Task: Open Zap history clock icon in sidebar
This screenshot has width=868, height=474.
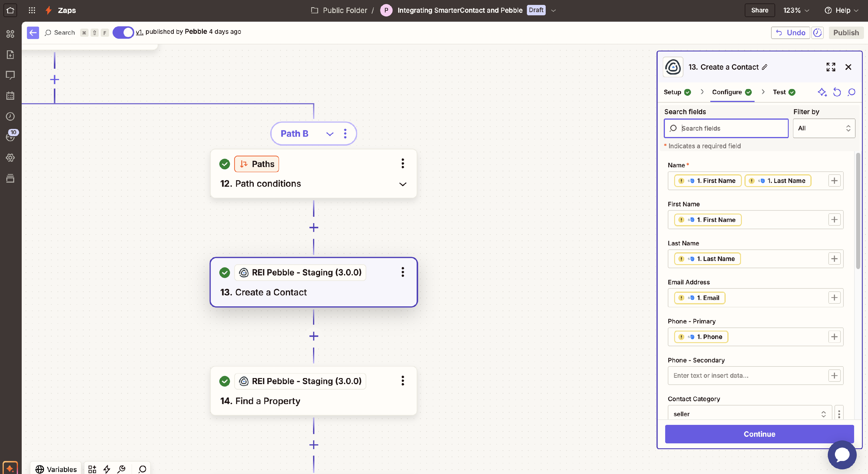Action: point(10,116)
